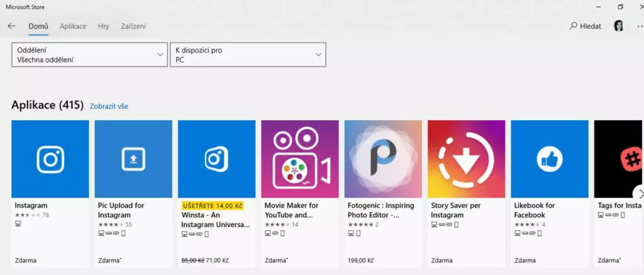The image size is (644, 275).
Task: Click device icons under Fotogenic
Action: [355, 233]
